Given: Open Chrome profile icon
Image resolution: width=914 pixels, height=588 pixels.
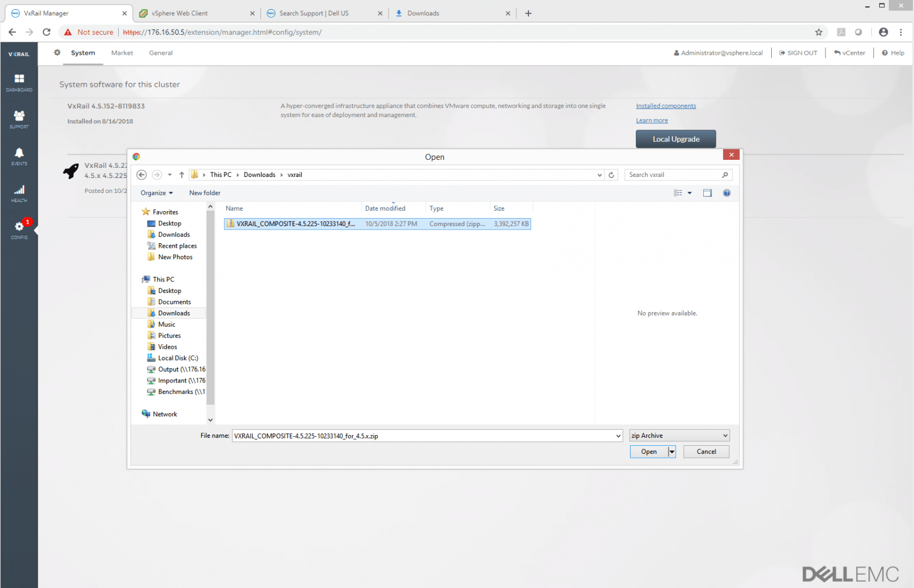Looking at the screenshot, I should pyautogui.click(x=883, y=32).
